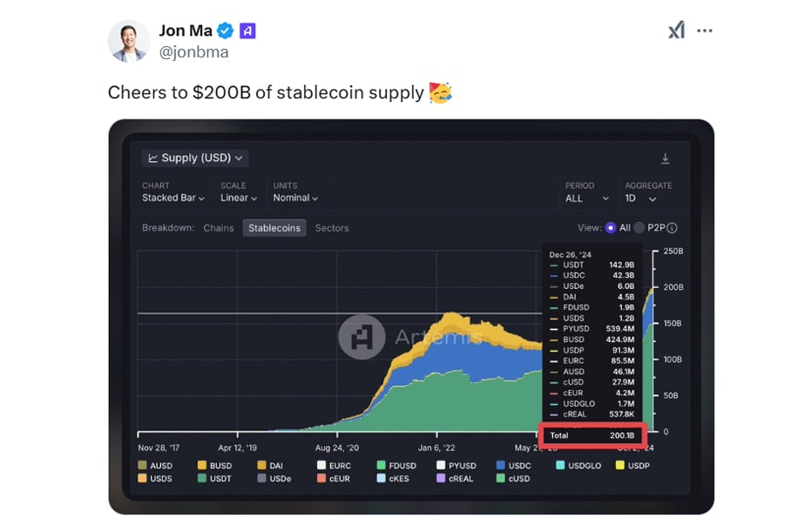The image size is (811, 532).
Task: Toggle the EURC legend swatch
Action: [321, 465]
